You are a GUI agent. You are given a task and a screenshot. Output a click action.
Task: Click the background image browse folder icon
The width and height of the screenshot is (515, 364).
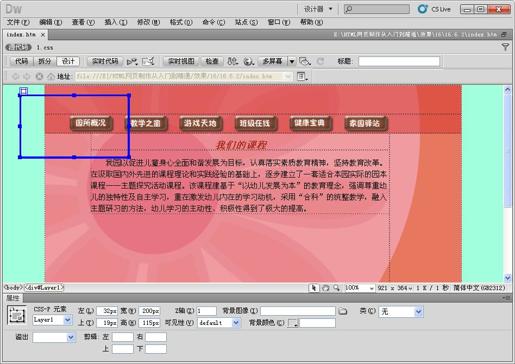click(343, 311)
